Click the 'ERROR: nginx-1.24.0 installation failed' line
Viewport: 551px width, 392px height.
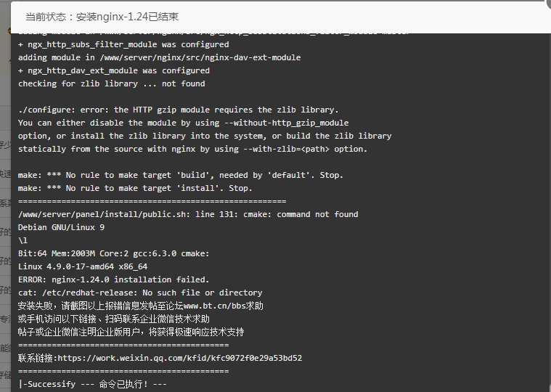[x=113, y=279]
